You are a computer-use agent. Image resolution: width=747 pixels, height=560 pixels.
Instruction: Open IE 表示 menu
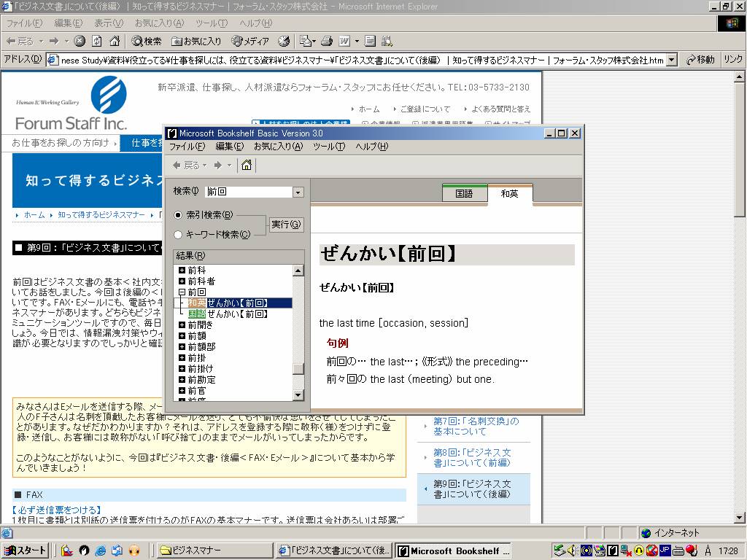pos(109,23)
